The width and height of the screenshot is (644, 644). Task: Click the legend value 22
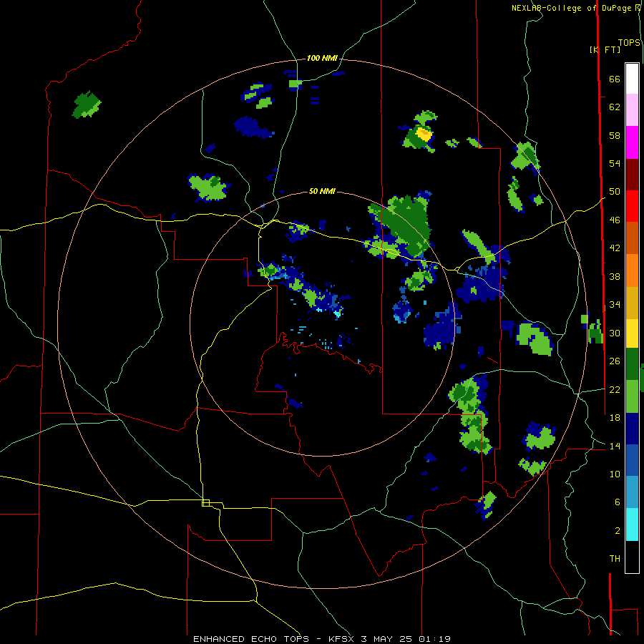pyautogui.click(x=615, y=390)
